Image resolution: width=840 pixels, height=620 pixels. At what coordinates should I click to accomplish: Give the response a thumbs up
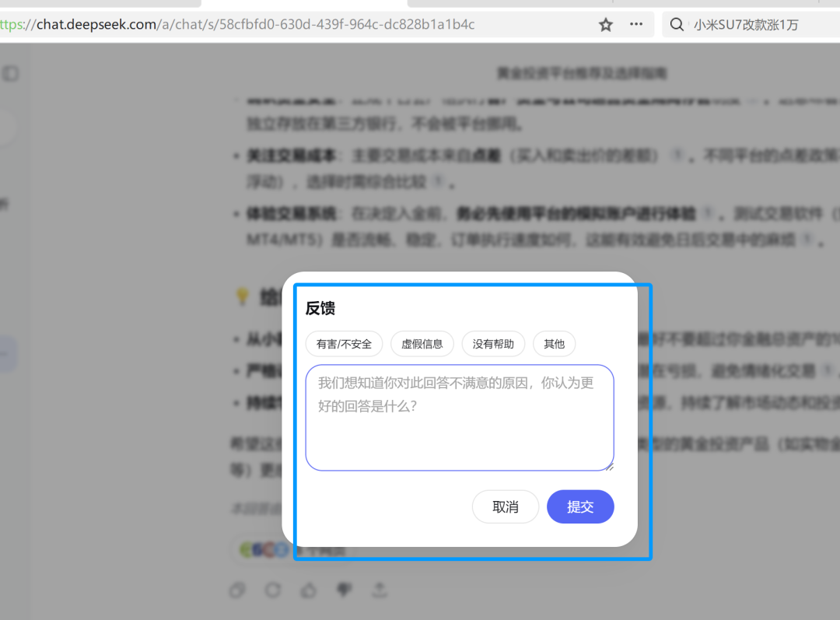(x=309, y=590)
